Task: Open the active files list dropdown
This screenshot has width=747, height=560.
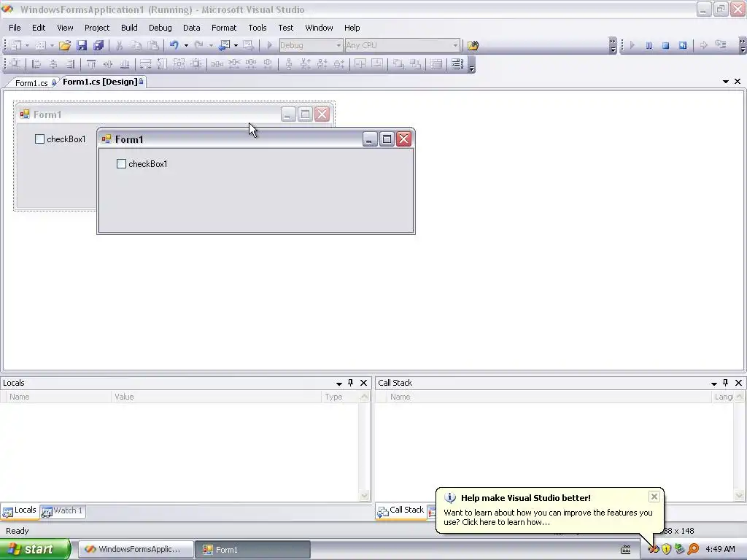Action: click(x=726, y=82)
